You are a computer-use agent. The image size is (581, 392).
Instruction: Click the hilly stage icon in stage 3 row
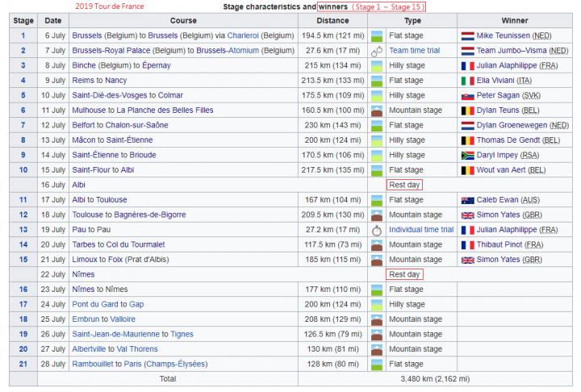point(377,66)
